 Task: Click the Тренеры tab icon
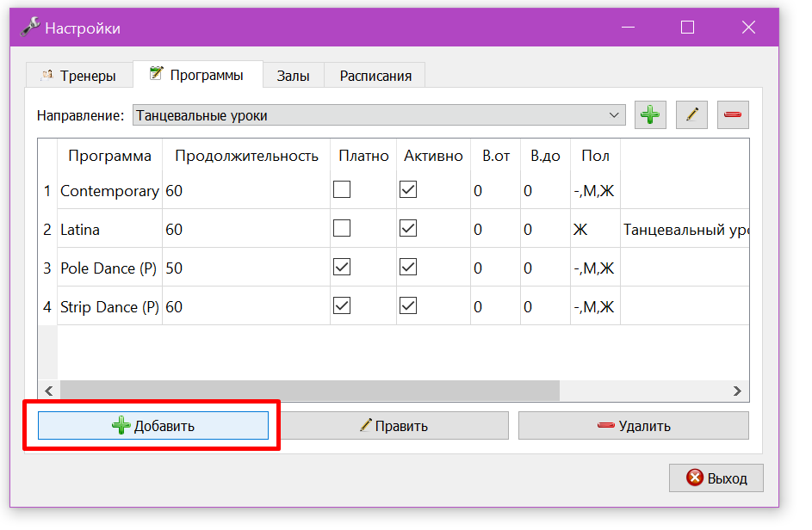47,75
